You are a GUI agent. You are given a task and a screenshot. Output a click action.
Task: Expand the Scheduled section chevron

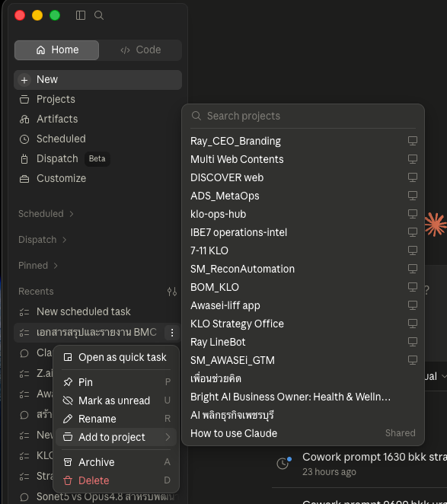72,214
